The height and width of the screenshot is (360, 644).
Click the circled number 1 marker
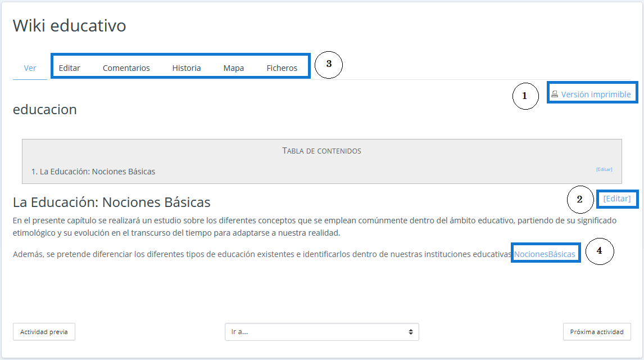pos(525,96)
